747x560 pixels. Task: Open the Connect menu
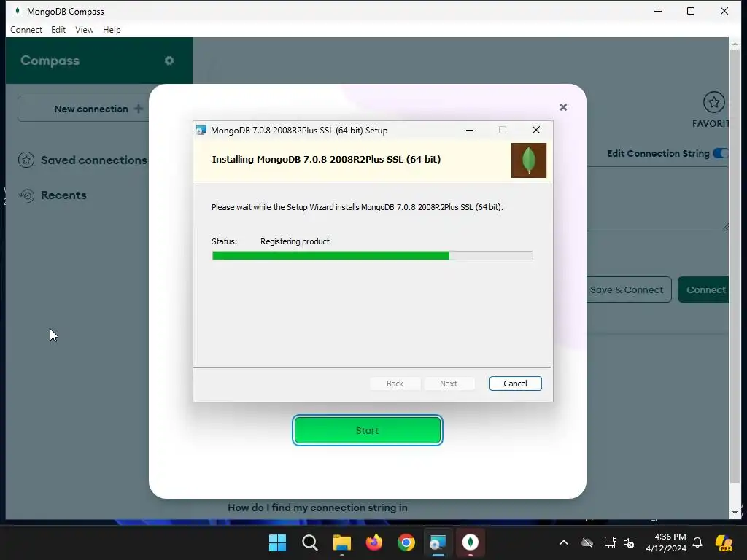tap(26, 29)
